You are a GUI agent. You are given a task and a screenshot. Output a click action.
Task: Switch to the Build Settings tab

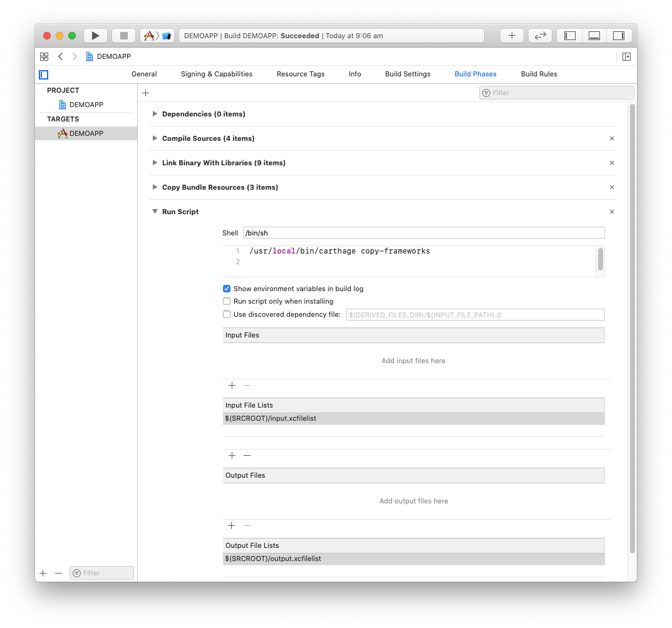[x=408, y=74]
